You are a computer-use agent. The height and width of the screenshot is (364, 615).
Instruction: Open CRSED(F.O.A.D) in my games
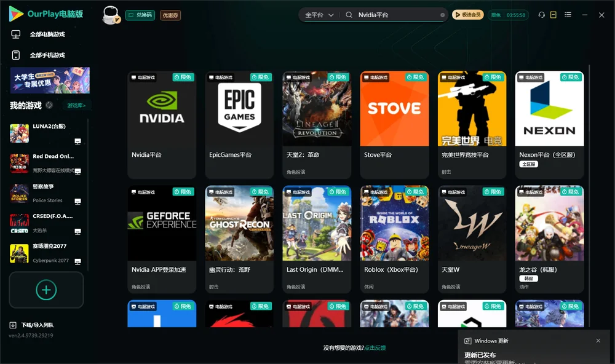(x=46, y=223)
